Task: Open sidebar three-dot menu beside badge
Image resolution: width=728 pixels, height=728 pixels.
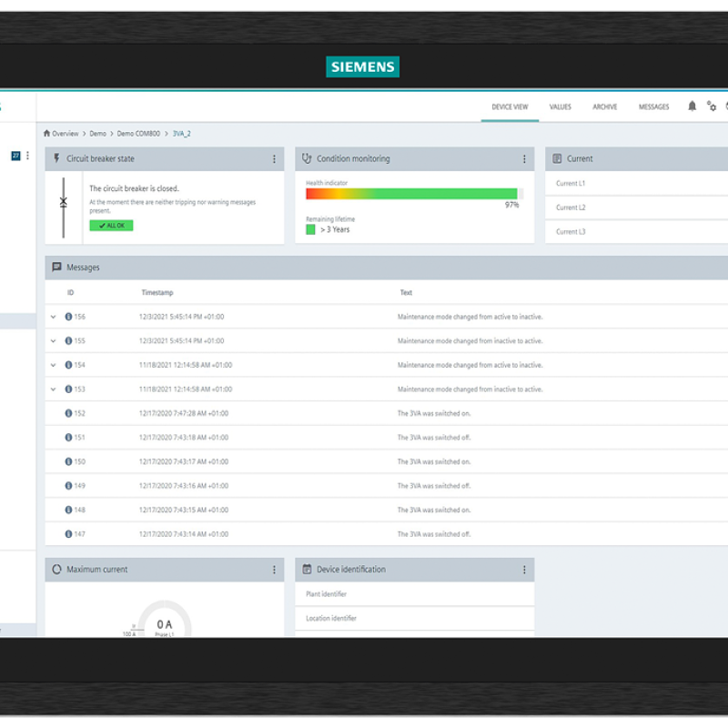Action: coord(27,156)
